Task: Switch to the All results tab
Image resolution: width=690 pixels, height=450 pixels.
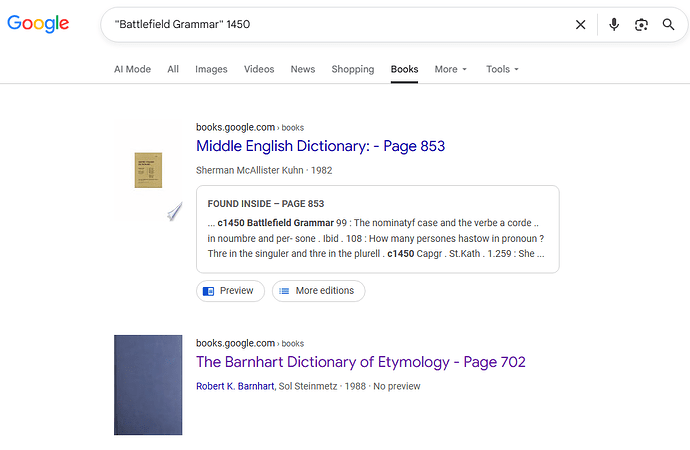Action: 173,69
